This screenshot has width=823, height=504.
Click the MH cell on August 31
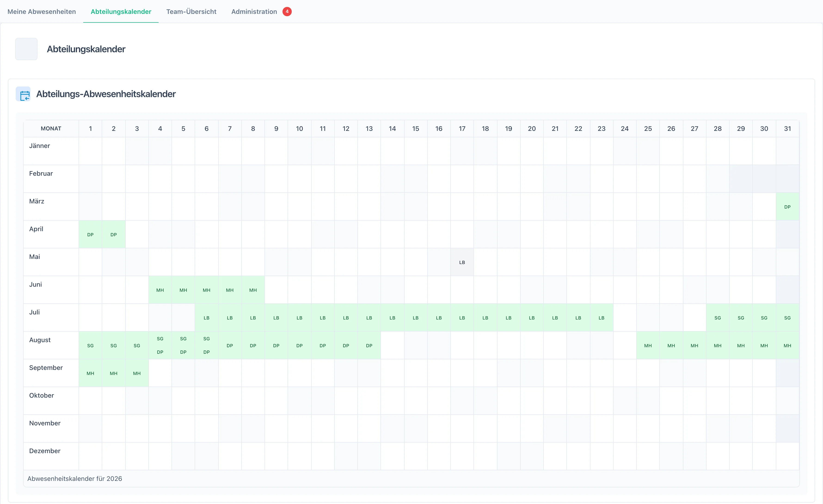point(788,345)
